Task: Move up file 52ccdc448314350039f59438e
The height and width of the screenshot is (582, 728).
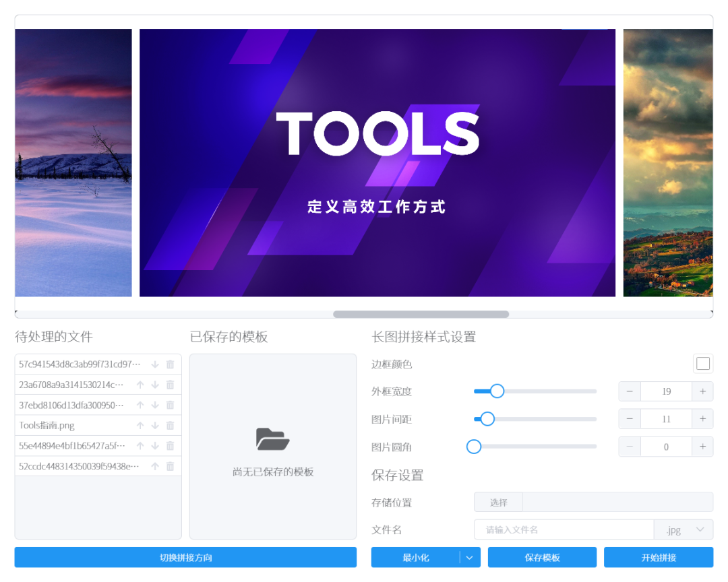Action: coord(155,466)
